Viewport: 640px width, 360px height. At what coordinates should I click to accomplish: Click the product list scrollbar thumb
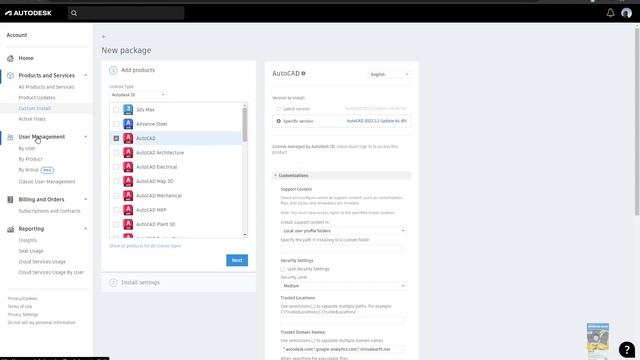coord(245,124)
